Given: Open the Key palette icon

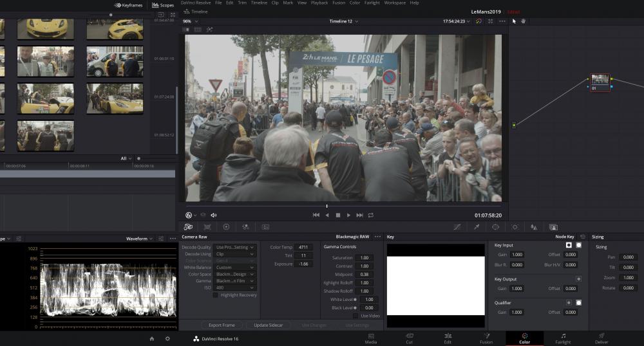Looking at the screenshot, I should (x=554, y=227).
